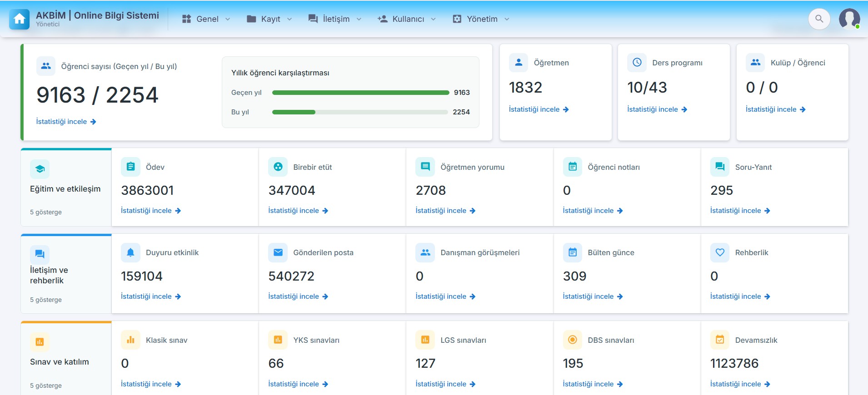Click the Danışman görüşmeleri people icon

(x=425, y=252)
